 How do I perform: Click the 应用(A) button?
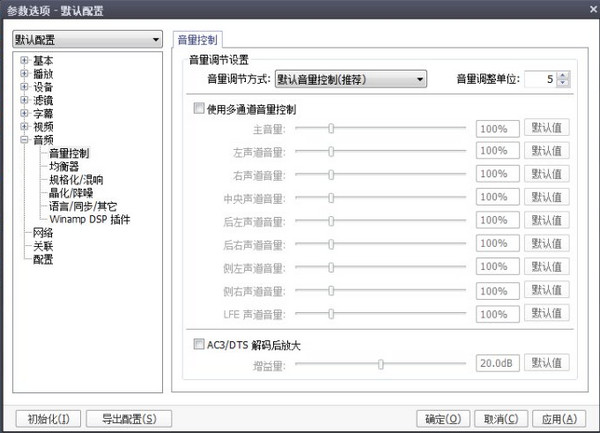(559, 419)
